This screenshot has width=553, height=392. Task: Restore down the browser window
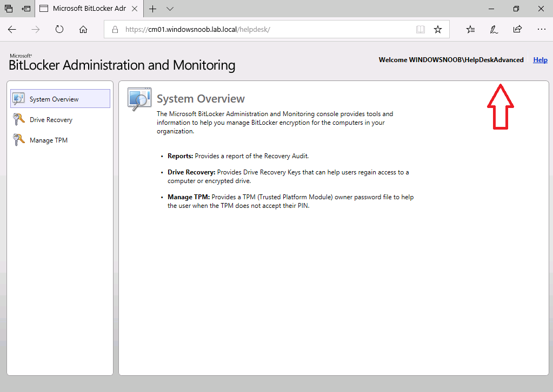click(516, 9)
